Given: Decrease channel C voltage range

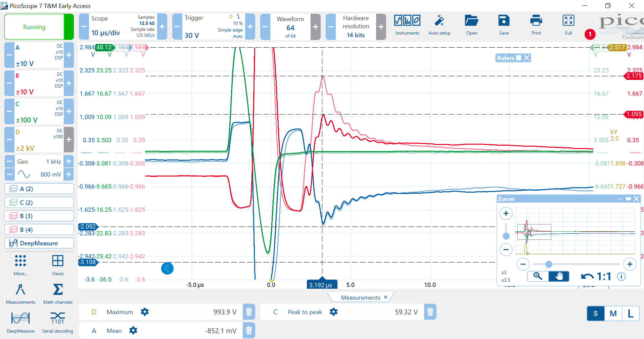Looking at the screenshot, I should tap(9, 111).
